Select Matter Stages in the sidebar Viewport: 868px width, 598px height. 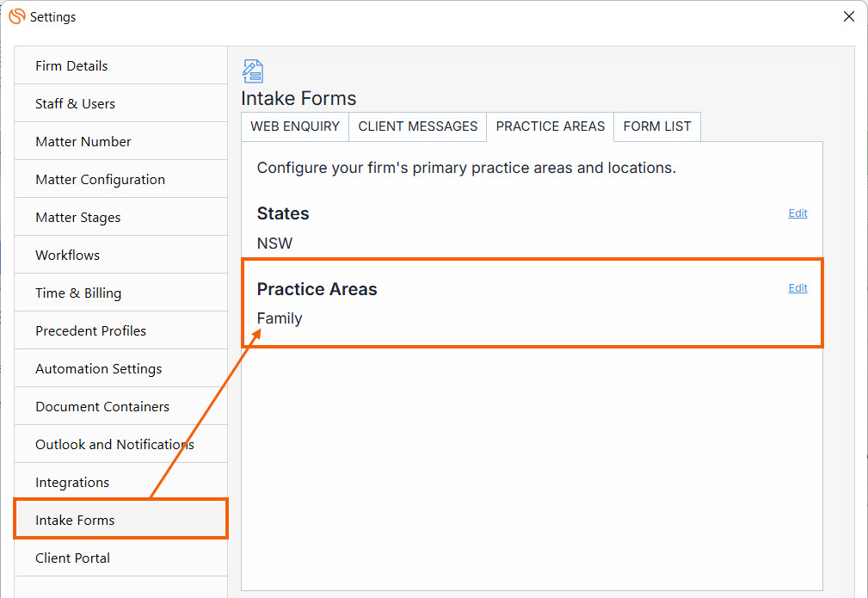click(x=120, y=217)
